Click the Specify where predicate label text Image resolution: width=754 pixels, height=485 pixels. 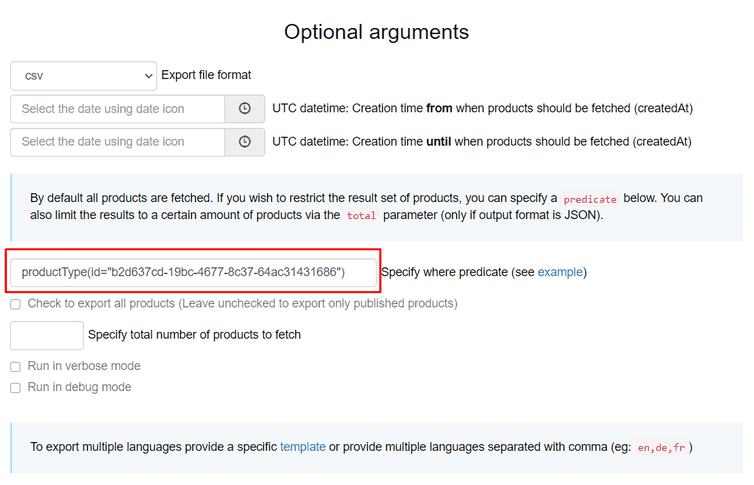point(458,272)
